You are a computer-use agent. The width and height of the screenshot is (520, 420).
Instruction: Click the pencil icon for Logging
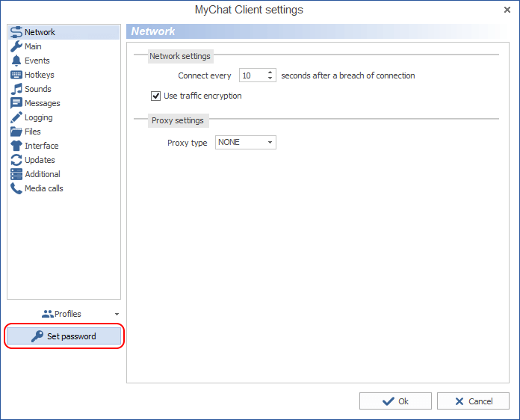point(16,117)
